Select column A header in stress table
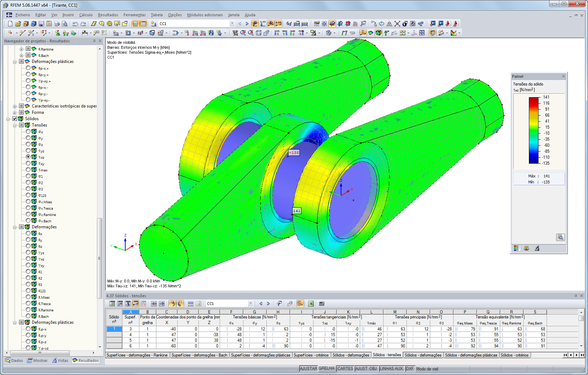The height and width of the screenshot is (375, 588). click(131, 312)
